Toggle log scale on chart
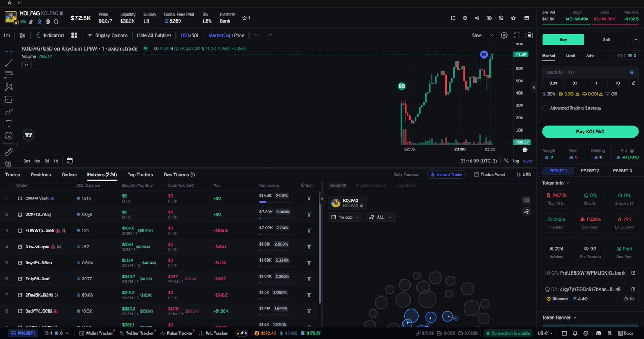This screenshot has width=644, height=339. 516,161
